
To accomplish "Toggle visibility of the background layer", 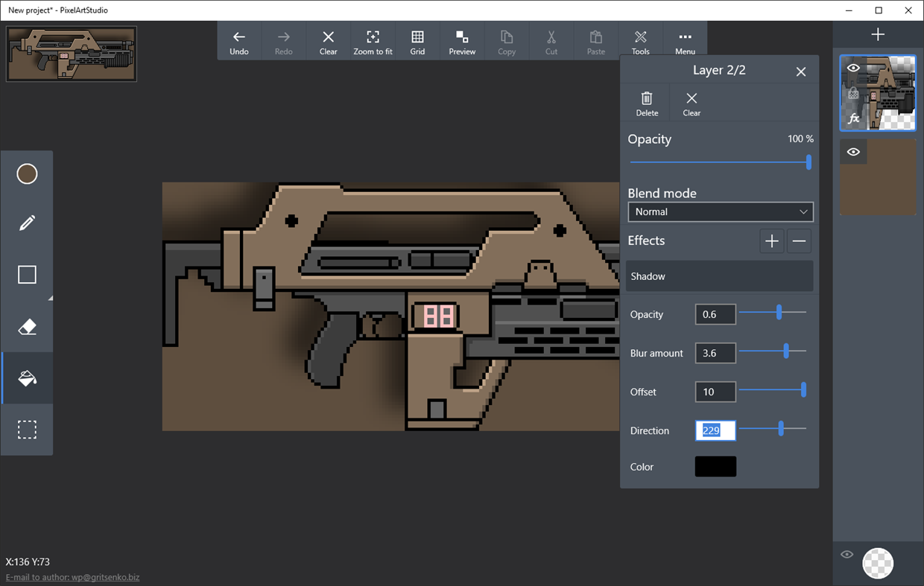I will pos(853,151).
